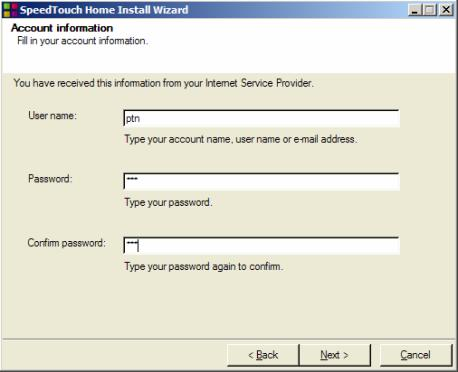The height and width of the screenshot is (372, 458).
Task: Click the SpeedTouch Home Install Wizard title text
Action: pos(104,10)
